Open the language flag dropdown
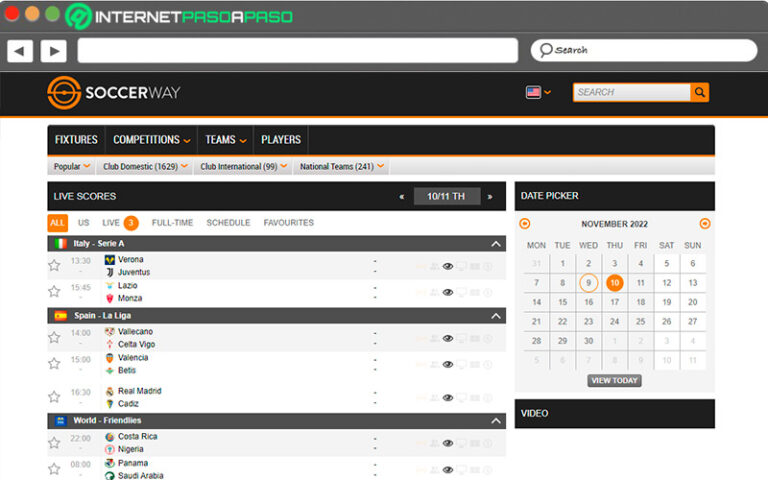The height and width of the screenshot is (480, 768). point(538,92)
